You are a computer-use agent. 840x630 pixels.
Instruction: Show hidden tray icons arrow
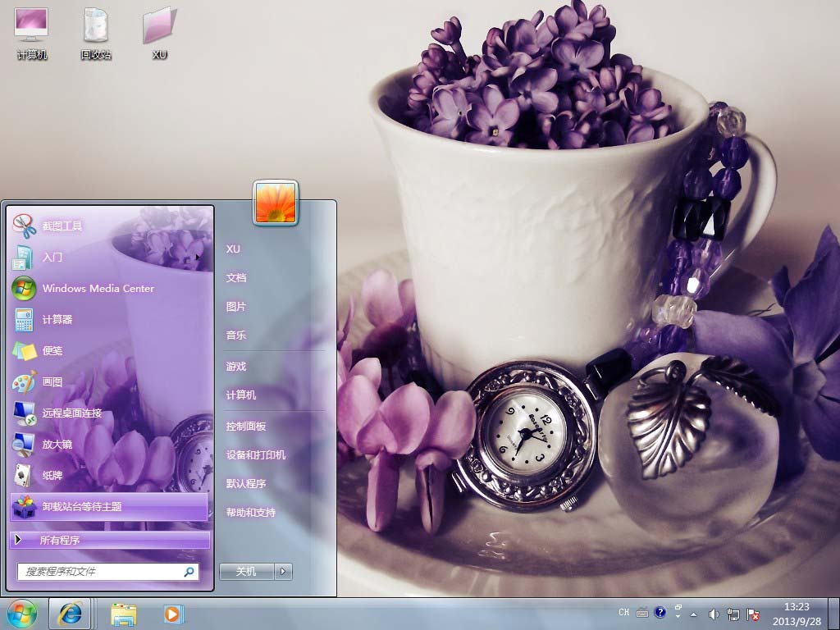pyautogui.click(x=694, y=614)
